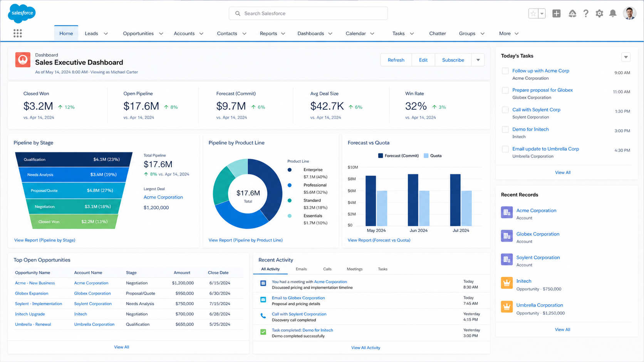The width and height of the screenshot is (644, 362).
Task: Click the Initech opportunity crown icon
Action: [x=506, y=283]
